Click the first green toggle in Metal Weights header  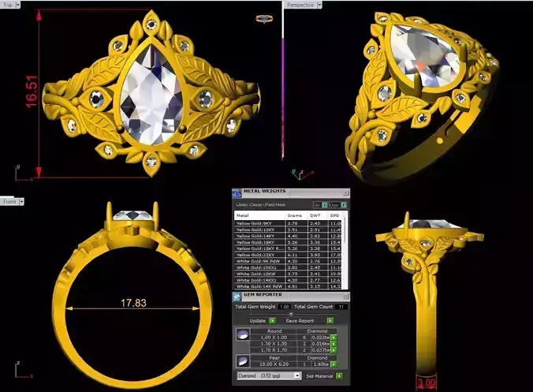pos(325,204)
